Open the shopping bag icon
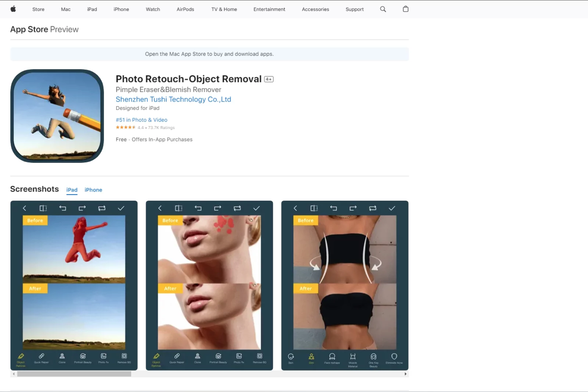This screenshot has width=588, height=392. 406,9
